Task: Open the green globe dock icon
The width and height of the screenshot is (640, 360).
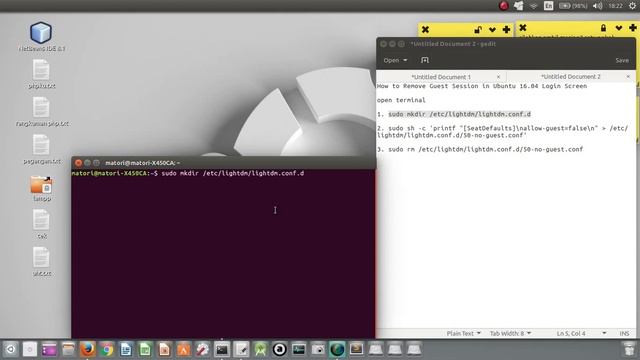Action: point(337,349)
